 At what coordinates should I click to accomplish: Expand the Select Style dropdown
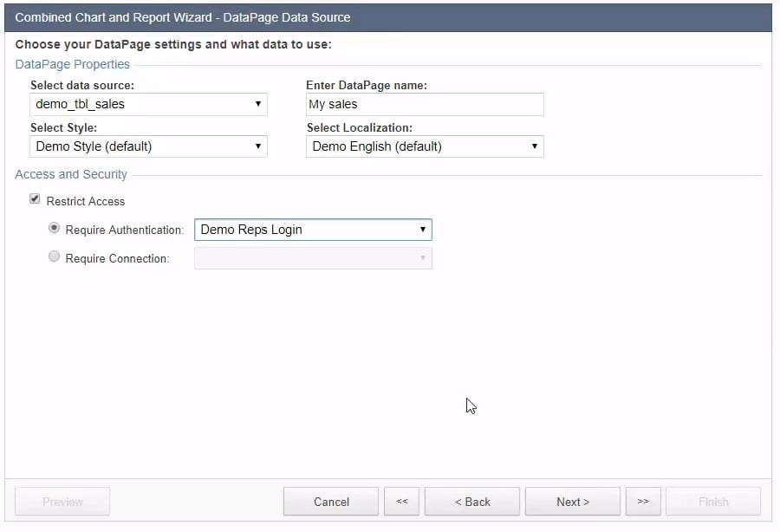click(x=148, y=146)
